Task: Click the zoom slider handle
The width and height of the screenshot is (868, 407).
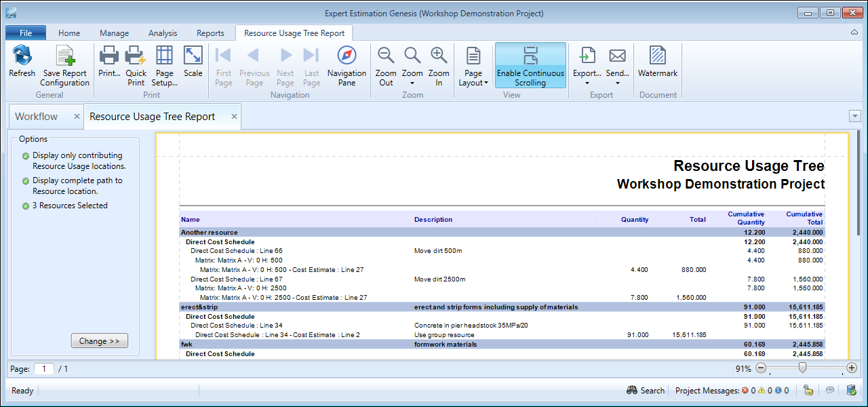Action: 802,368
